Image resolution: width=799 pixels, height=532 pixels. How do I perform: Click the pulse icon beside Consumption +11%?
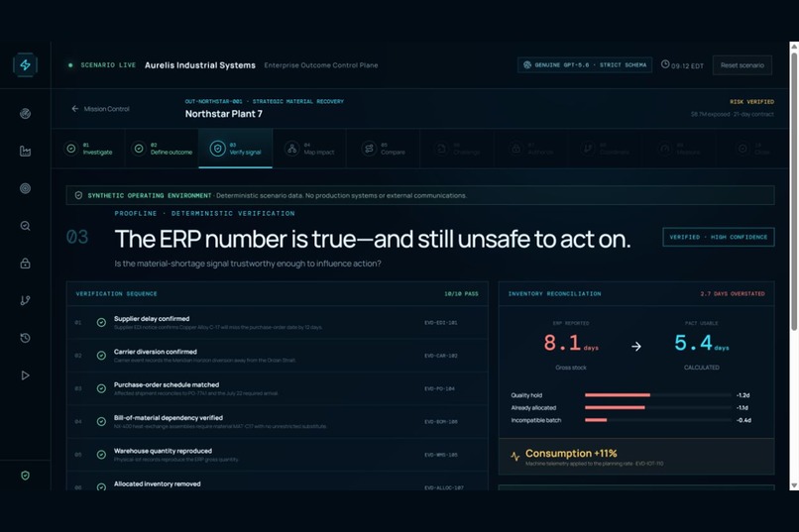coord(515,457)
